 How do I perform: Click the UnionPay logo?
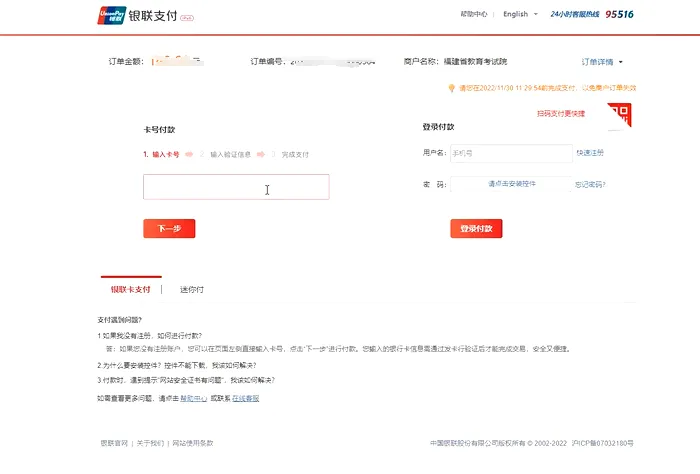tap(112, 16)
